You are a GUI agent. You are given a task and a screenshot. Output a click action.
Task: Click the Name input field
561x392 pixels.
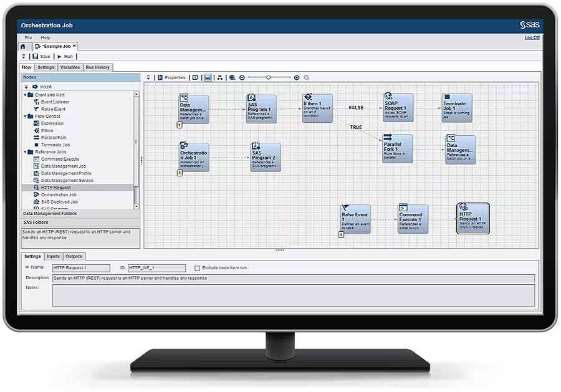[81, 268]
